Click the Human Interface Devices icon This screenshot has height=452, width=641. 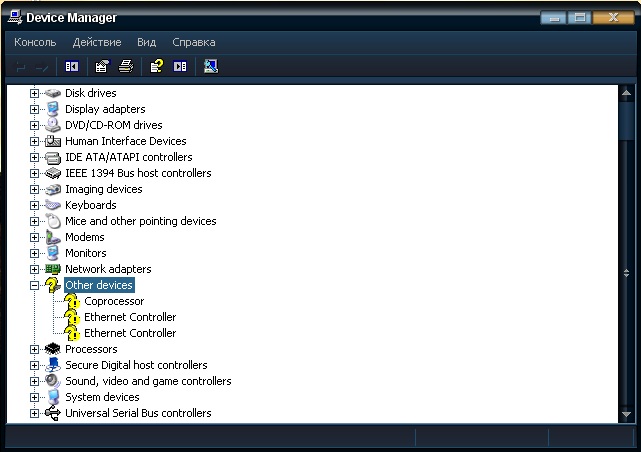(53, 141)
